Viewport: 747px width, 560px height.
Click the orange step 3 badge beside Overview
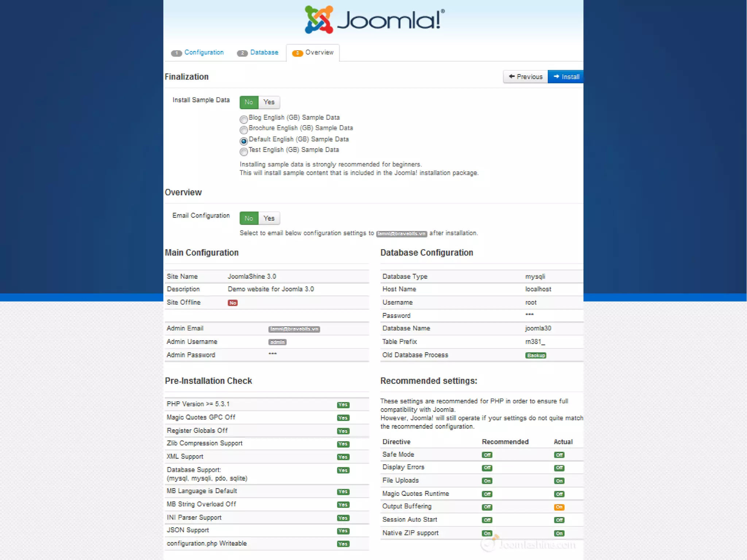tap(297, 53)
